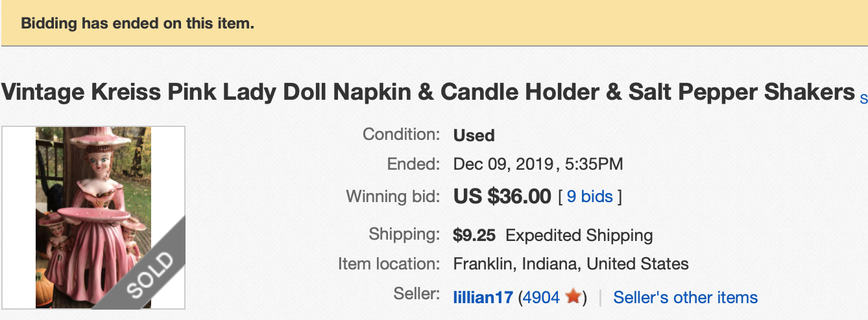The width and height of the screenshot is (868, 320).
Task: Click the Winning bid label
Action: (393, 196)
